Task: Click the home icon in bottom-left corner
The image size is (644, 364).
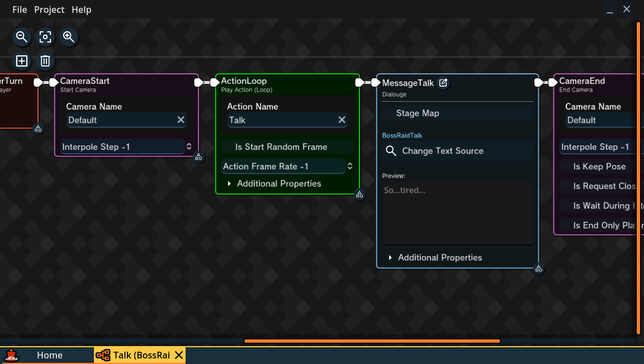Action: (x=11, y=355)
